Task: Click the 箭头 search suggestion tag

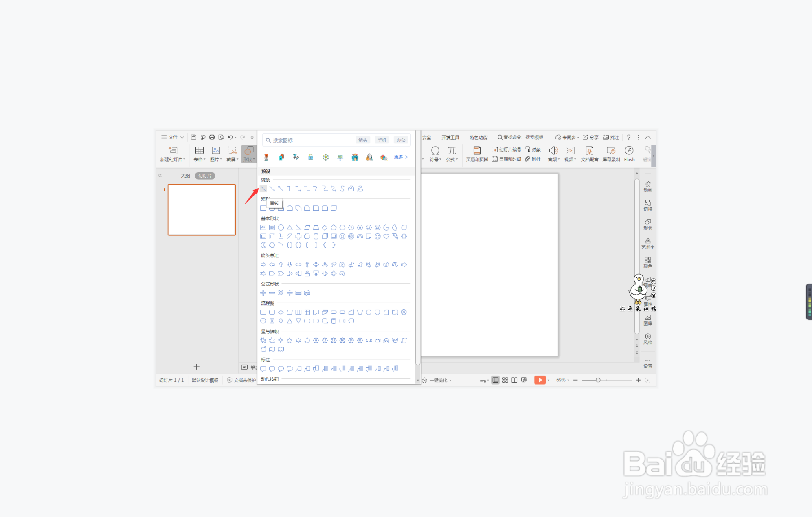Action: [362, 140]
